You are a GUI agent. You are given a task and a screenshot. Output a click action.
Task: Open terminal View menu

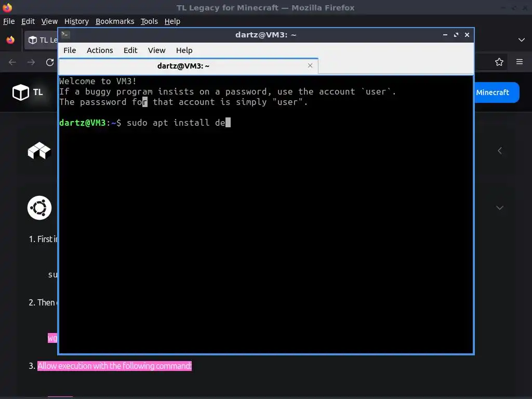[156, 50]
